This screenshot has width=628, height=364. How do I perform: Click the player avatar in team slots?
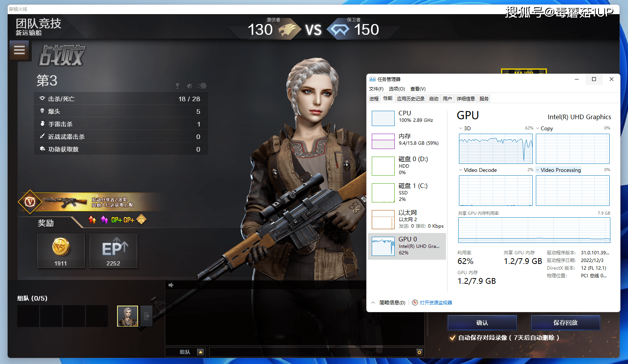point(127,316)
